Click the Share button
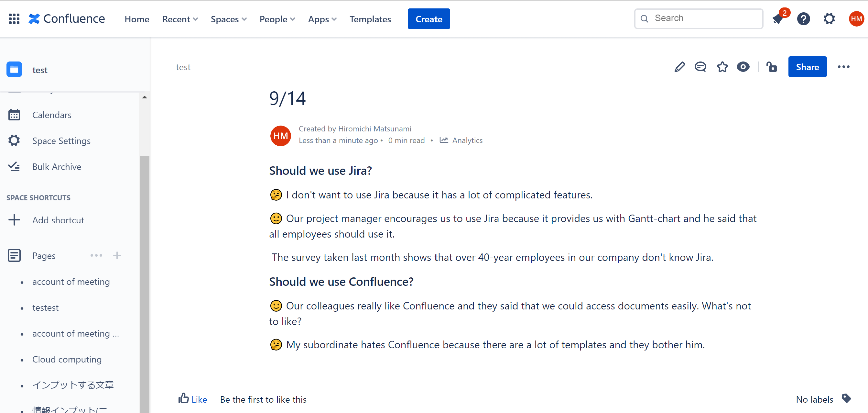The image size is (868, 413). tap(807, 67)
